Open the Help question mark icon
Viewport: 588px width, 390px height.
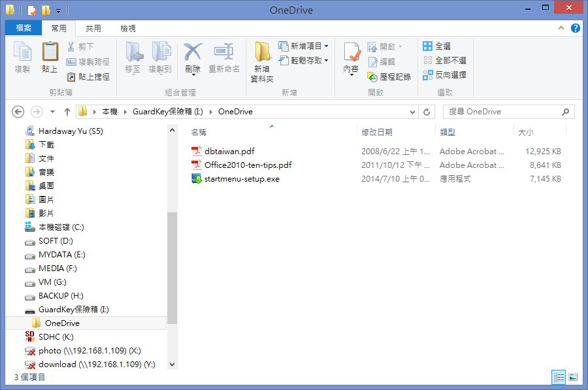point(575,28)
